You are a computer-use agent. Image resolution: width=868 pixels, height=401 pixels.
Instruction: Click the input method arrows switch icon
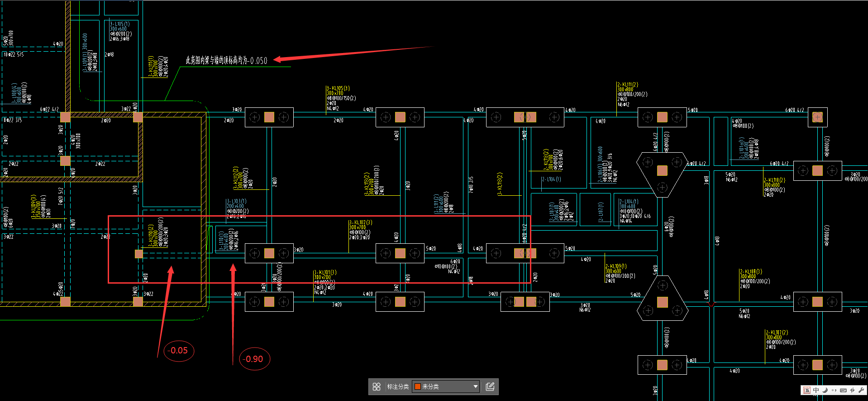click(852, 390)
